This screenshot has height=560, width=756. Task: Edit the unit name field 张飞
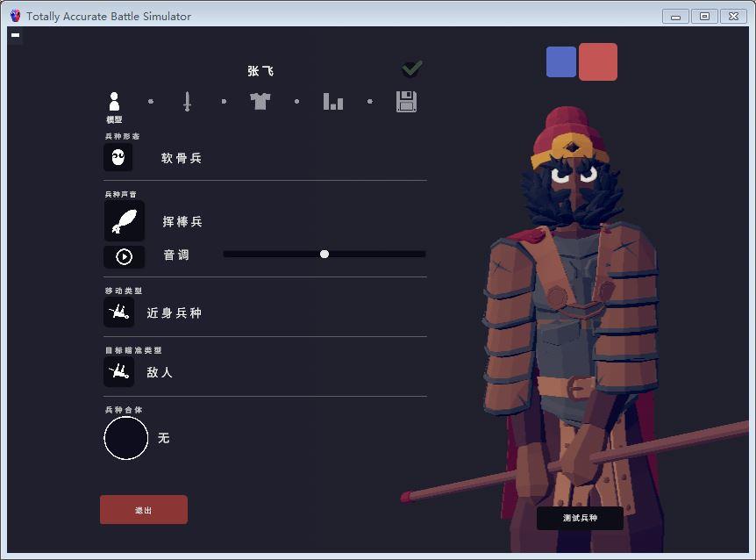(x=260, y=71)
